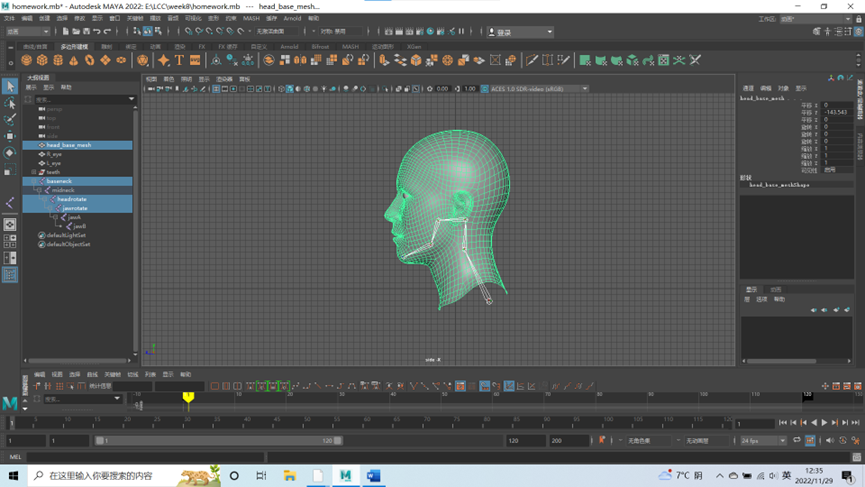This screenshot has height=487, width=865.
Task: Open the MASH menu in menu bar
Action: click(x=251, y=18)
